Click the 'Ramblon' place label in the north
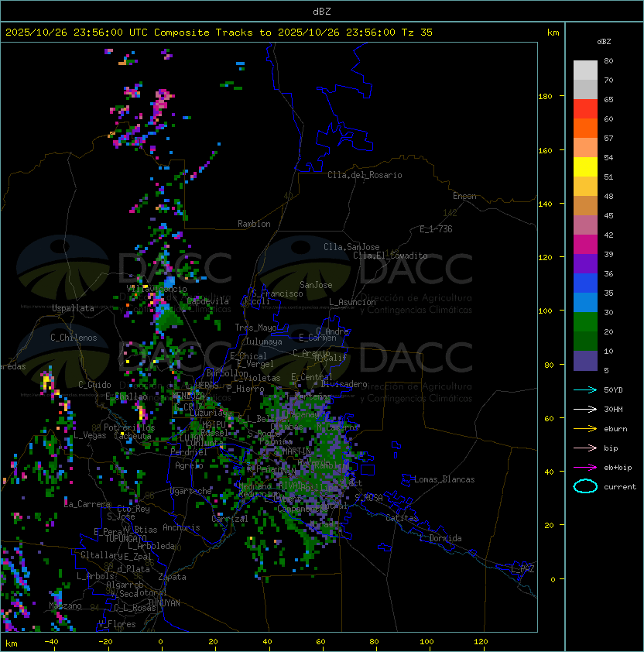The width and height of the screenshot is (644, 652). click(254, 224)
